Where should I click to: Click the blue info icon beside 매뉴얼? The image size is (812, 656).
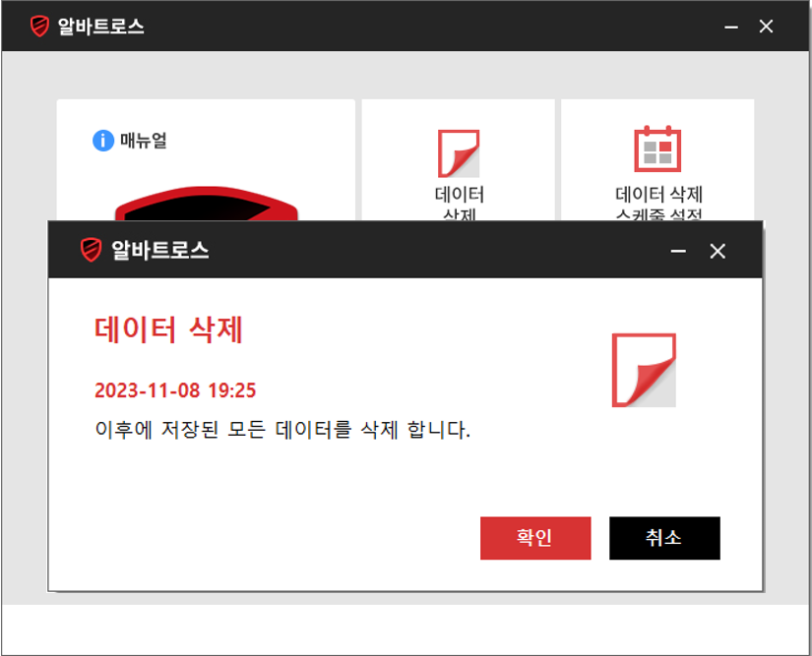[103, 141]
